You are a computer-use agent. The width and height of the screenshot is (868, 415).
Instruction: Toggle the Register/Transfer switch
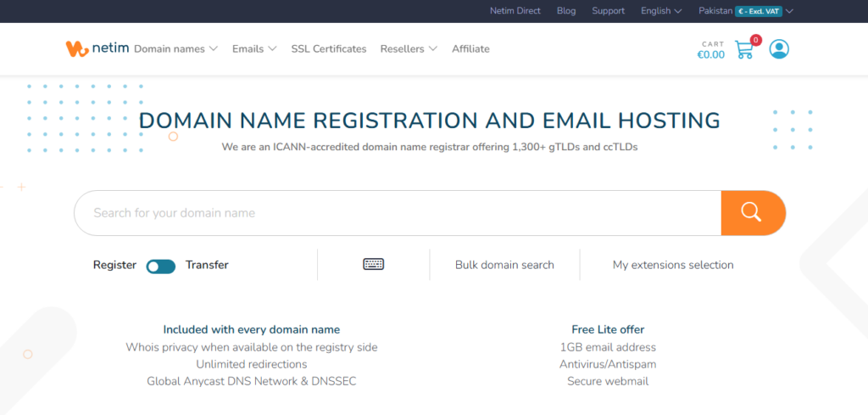click(x=160, y=266)
